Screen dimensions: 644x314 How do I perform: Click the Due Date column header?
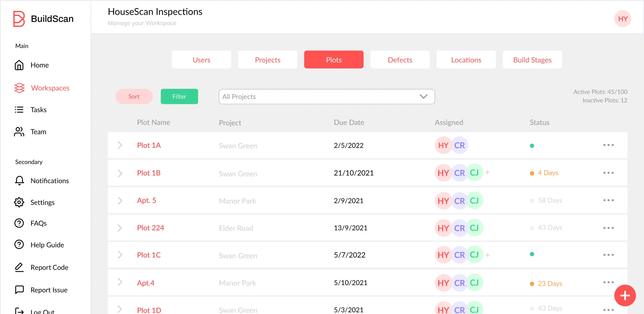click(x=349, y=123)
